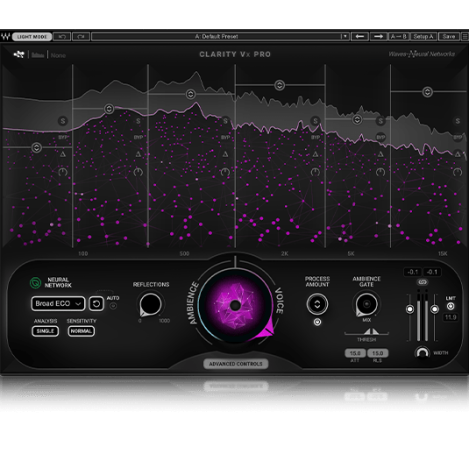Click the A to B copy button

click(x=399, y=36)
